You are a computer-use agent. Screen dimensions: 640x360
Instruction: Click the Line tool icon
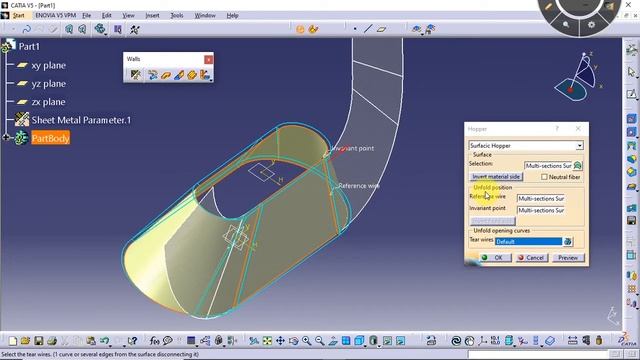coord(368,29)
